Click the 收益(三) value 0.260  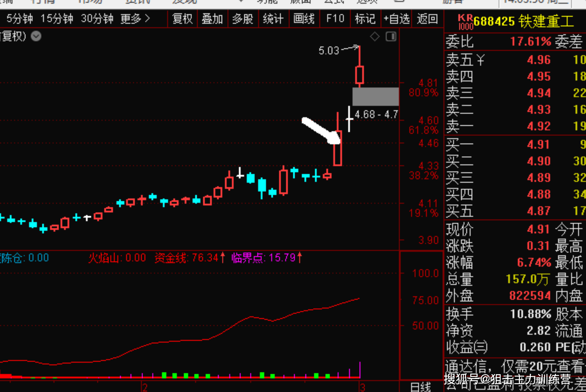tap(535, 347)
